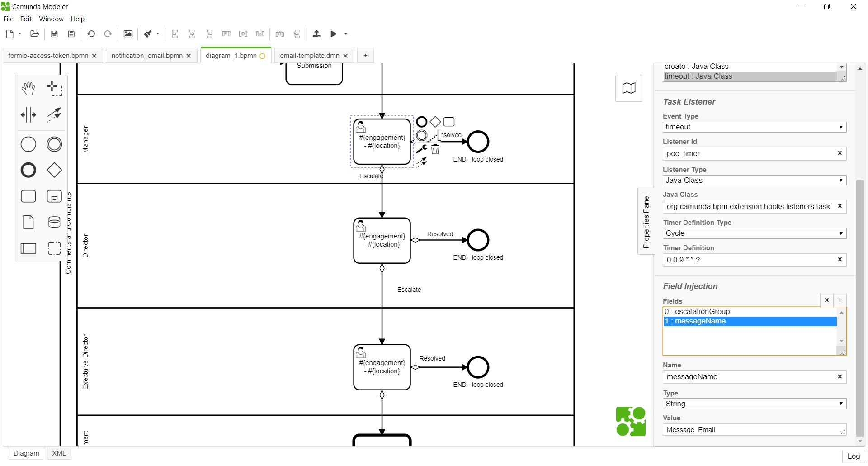868x466 pixels.
Task: Add a new diagram tab
Action: [x=365, y=56]
